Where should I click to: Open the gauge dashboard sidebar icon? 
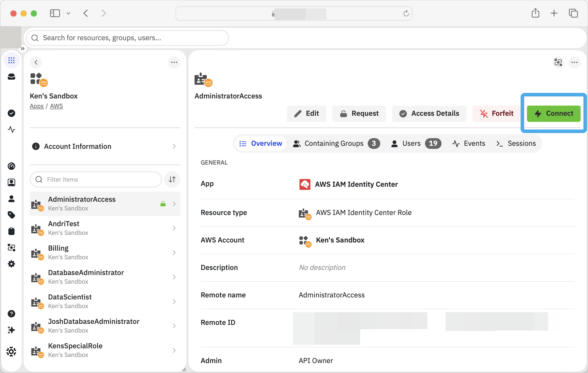11,166
